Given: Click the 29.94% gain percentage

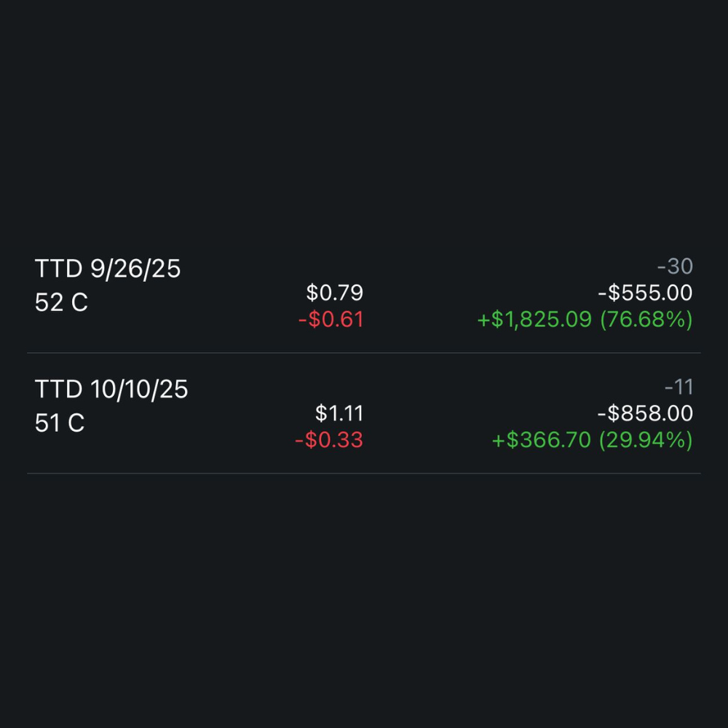Looking at the screenshot, I should [646, 440].
